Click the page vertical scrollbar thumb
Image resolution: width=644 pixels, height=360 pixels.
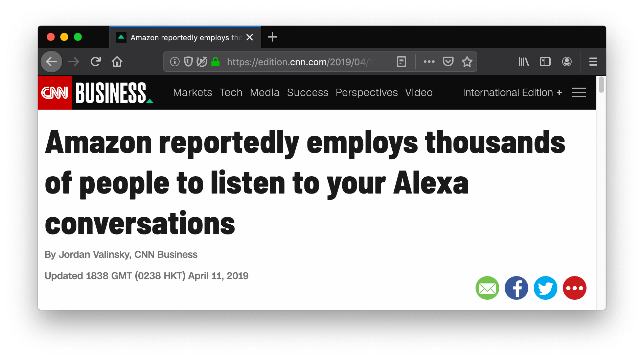[x=601, y=85]
